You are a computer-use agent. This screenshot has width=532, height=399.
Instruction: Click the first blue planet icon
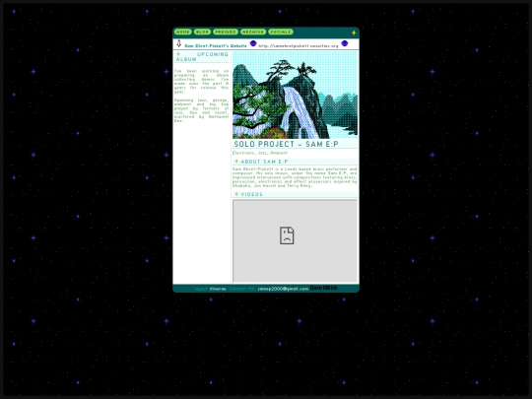click(x=253, y=43)
